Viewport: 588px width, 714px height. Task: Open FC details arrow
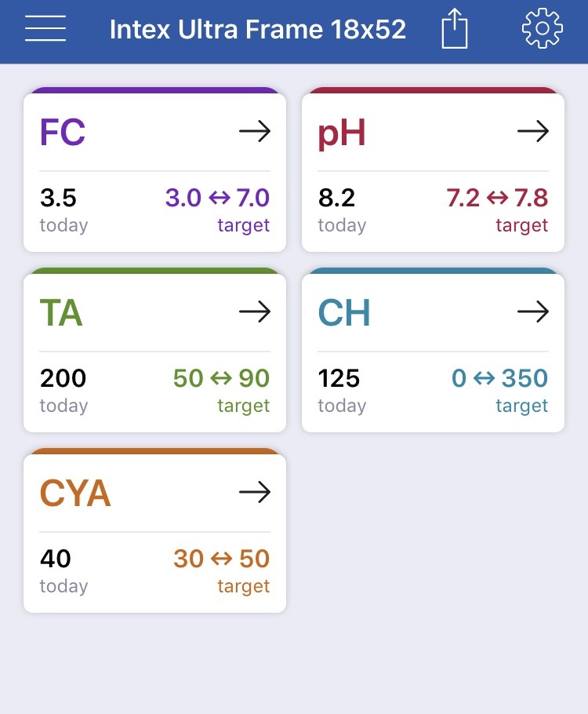[x=255, y=131]
